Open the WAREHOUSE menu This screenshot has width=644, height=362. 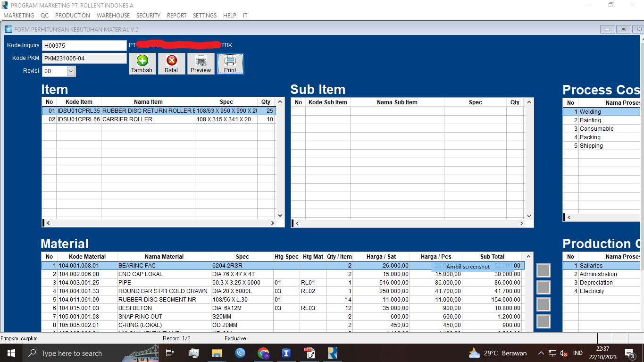tap(113, 16)
